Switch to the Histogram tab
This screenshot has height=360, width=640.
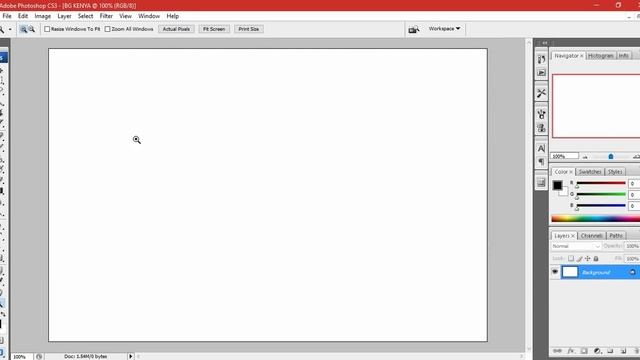click(601, 56)
